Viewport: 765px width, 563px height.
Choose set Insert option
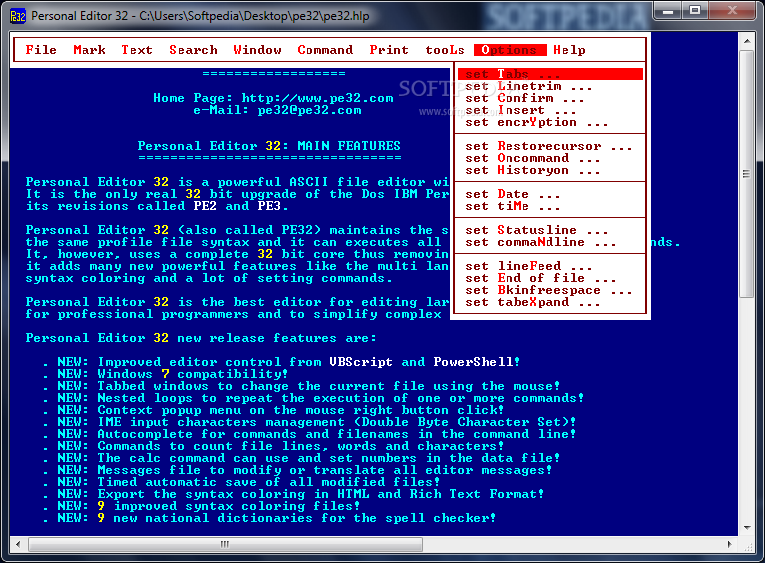pos(550,110)
